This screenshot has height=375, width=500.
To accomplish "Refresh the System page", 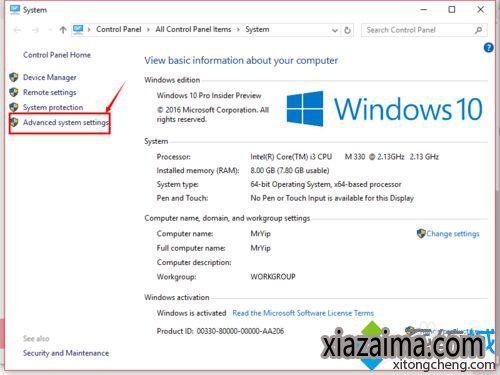I will pyautogui.click(x=347, y=30).
